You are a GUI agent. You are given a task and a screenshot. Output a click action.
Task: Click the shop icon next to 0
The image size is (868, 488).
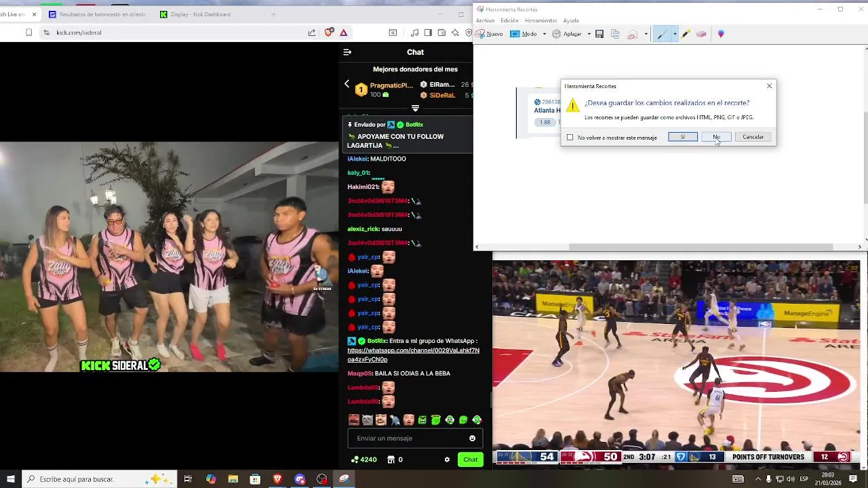391,460
